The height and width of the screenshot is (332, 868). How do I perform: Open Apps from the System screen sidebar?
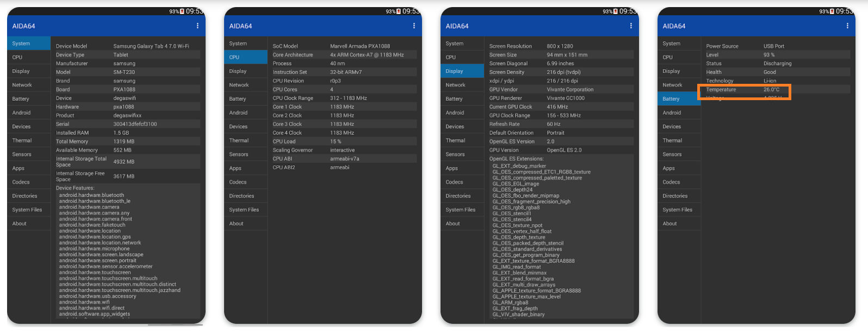click(x=29, y=168)
